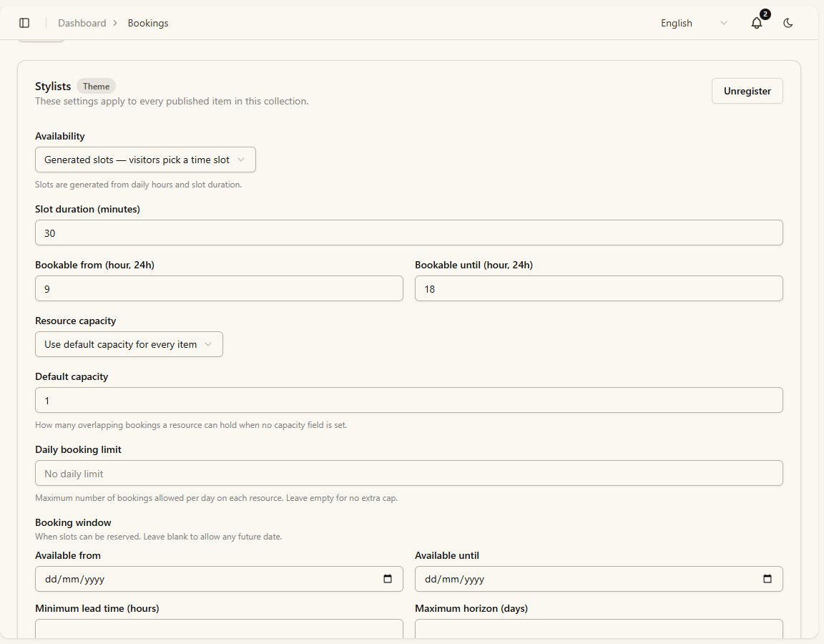This screenshot has width=824, height=644.
Task: Open the English language selector
Action: tap(694, 23)
